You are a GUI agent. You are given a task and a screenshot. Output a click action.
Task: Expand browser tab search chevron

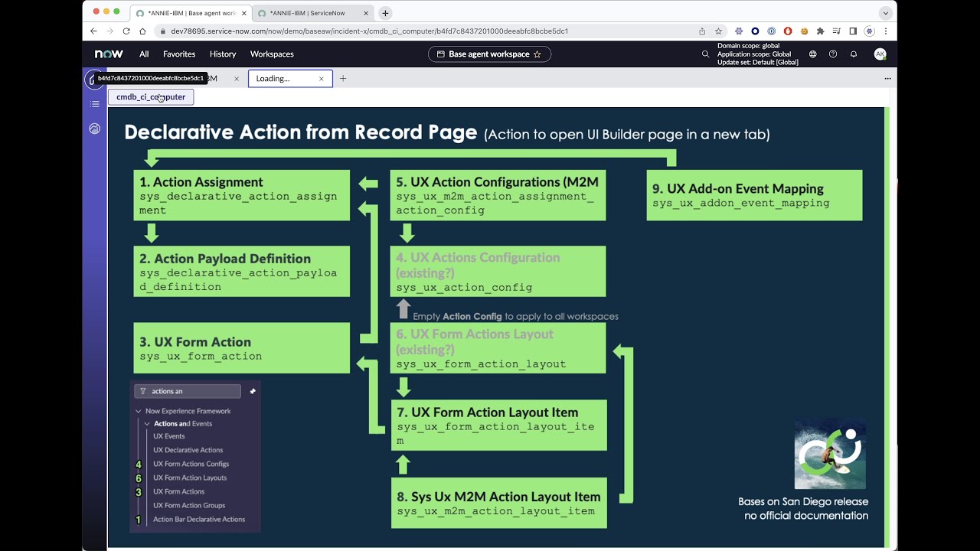coord(886,13)
